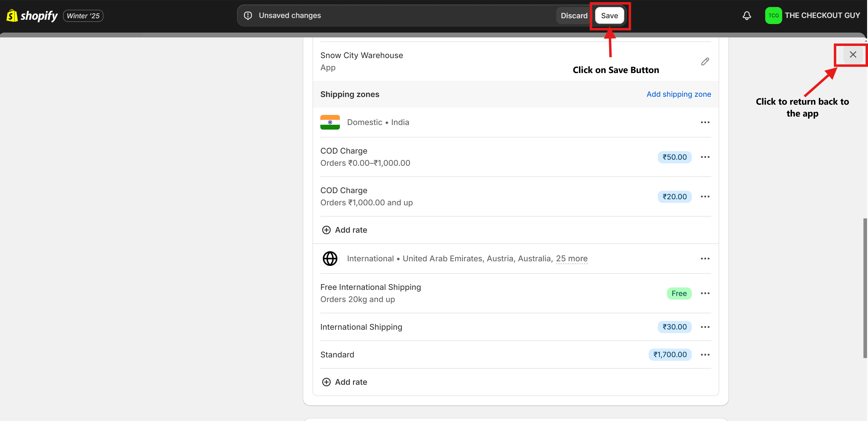The width and height of the screenshot is (868, 421).
Task: Click the India flag icon
Action: [x=329, y=122]
